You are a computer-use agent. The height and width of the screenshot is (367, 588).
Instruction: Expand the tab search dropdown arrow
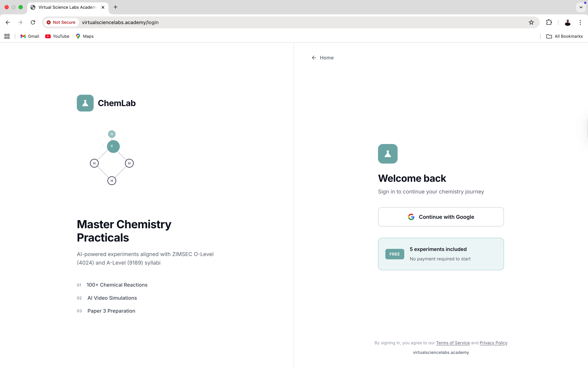pos(581,7)
